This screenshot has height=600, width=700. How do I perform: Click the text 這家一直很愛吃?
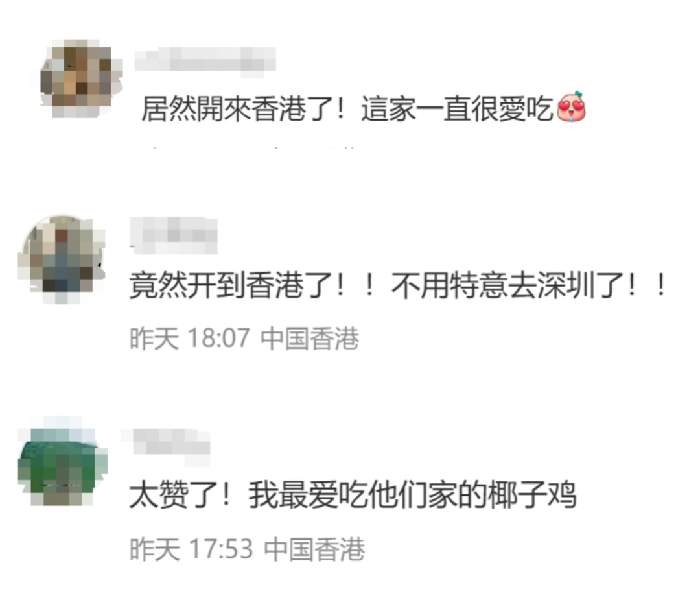click(x=457, y=108)
